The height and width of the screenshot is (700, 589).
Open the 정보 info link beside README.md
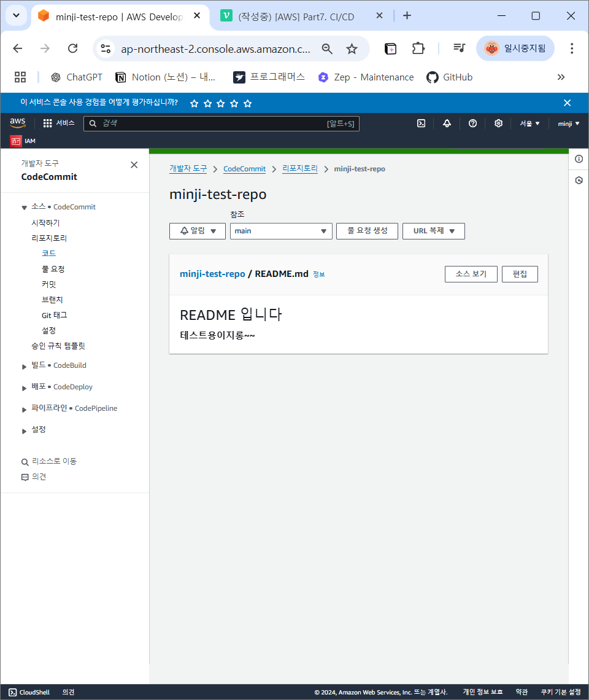[319, 274]
